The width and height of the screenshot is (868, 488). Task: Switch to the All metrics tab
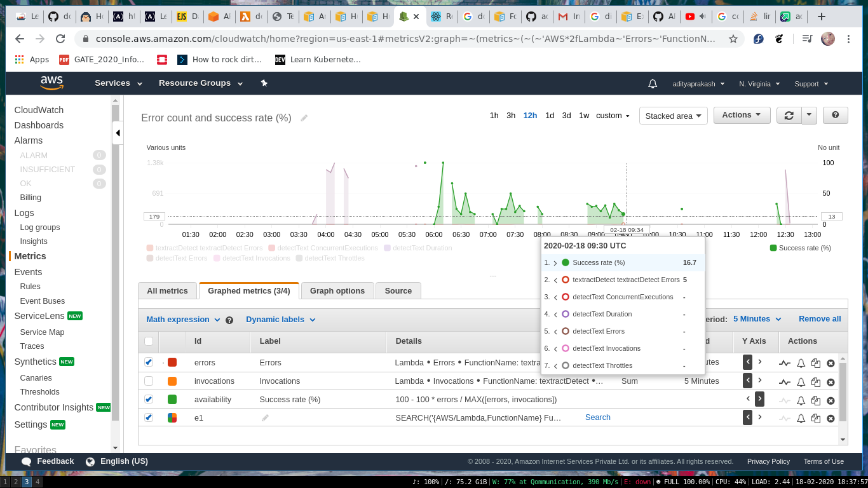(x=167, y=291)
